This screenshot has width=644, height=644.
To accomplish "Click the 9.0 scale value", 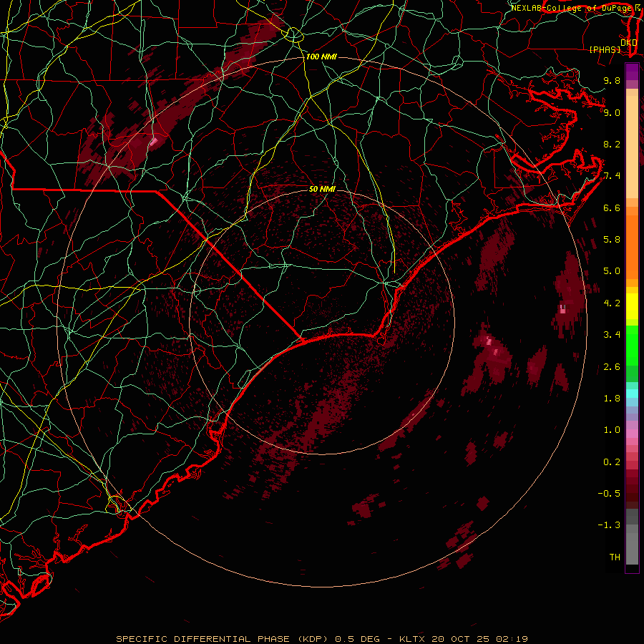I will (612, 112).
